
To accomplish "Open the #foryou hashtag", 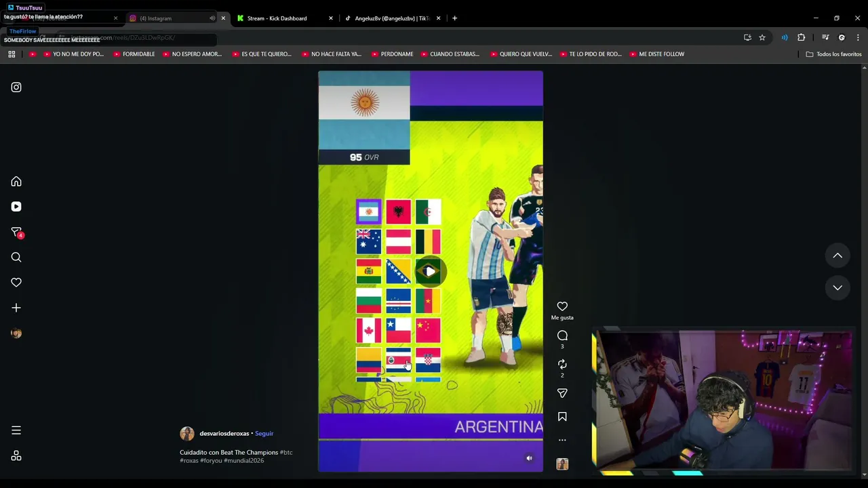I will point(211,461).
